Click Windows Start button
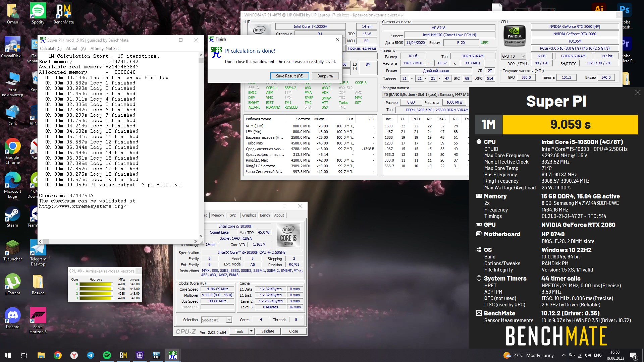 point(8,355)
